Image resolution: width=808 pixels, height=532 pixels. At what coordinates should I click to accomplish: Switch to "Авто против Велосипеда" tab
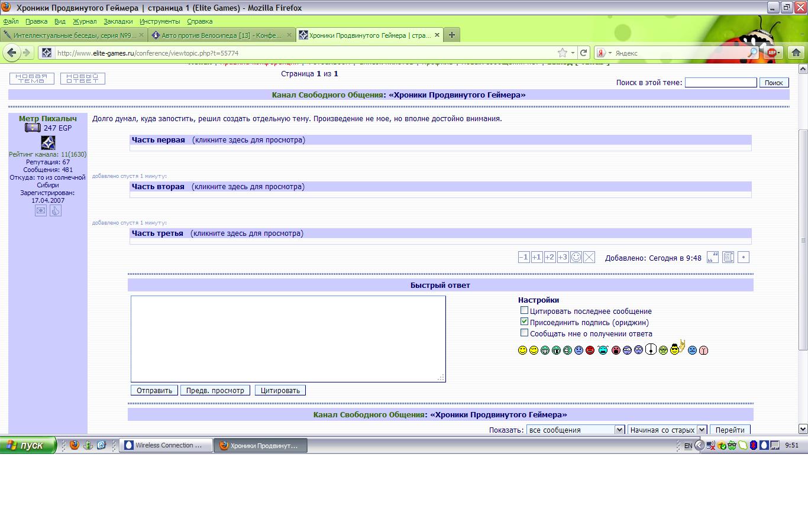[x=221, y=35]
